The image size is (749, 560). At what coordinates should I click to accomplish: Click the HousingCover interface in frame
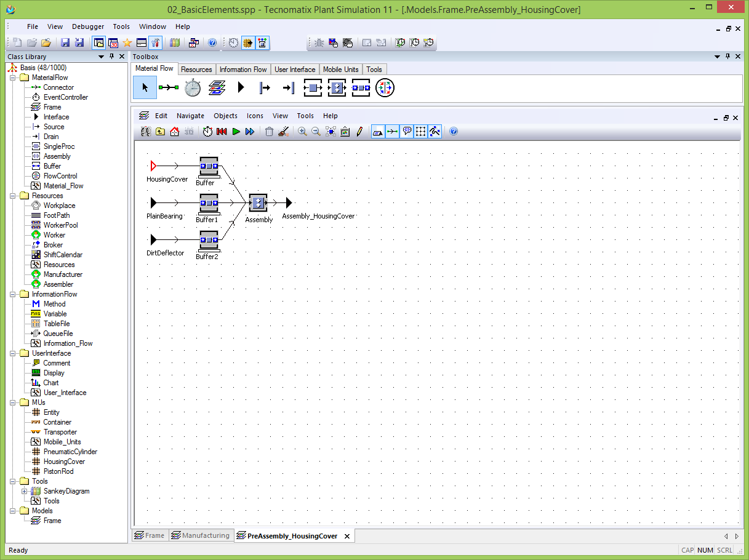pyautogui.click(x=154, y=166)
